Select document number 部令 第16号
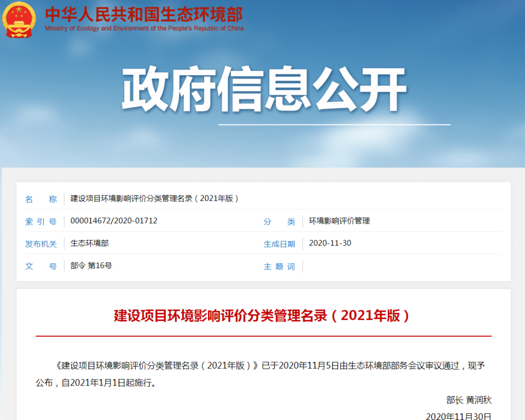This screenshot has height=420, width=525. 91,265
